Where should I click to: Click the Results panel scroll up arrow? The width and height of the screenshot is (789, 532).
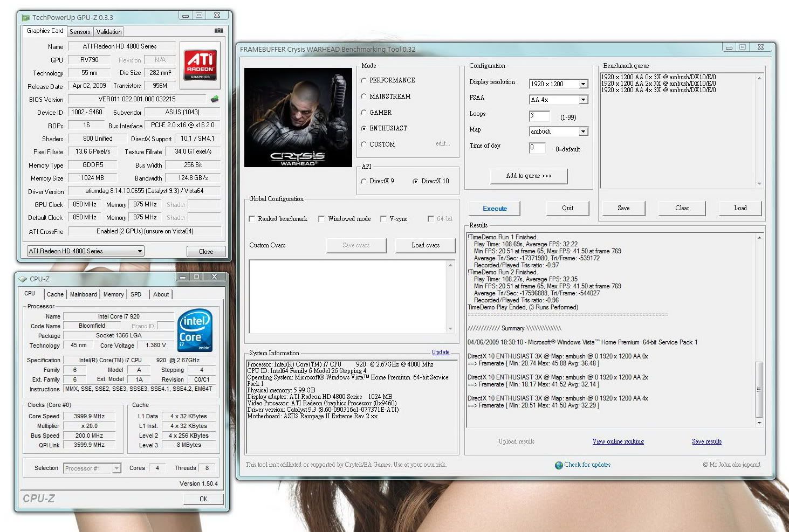tap(759, 238)
